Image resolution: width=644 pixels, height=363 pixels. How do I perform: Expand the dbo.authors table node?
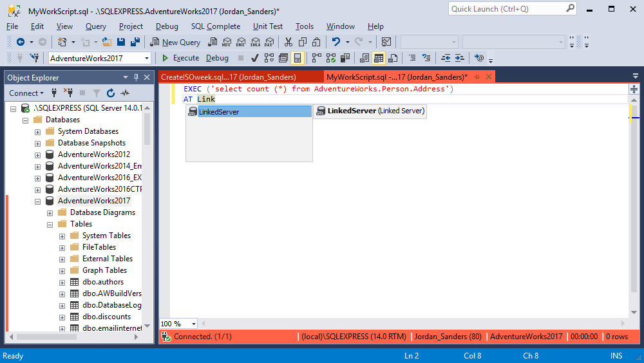(x=62, y=283)
